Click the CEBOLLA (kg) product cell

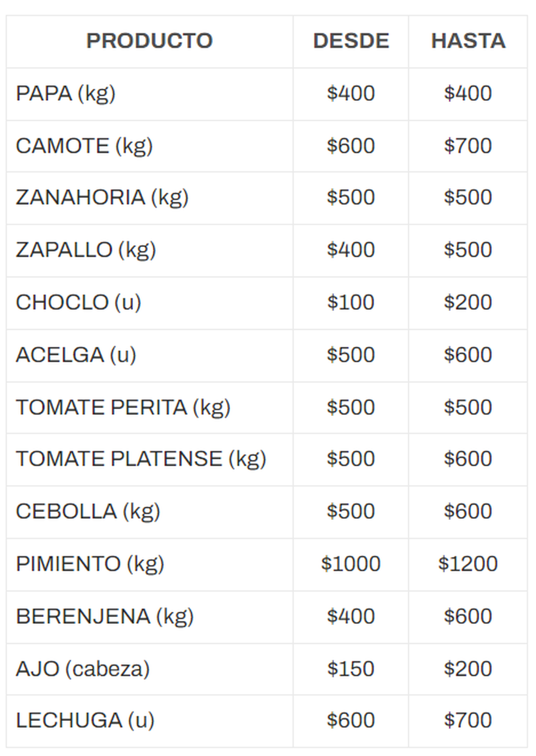tap(88, 511)
